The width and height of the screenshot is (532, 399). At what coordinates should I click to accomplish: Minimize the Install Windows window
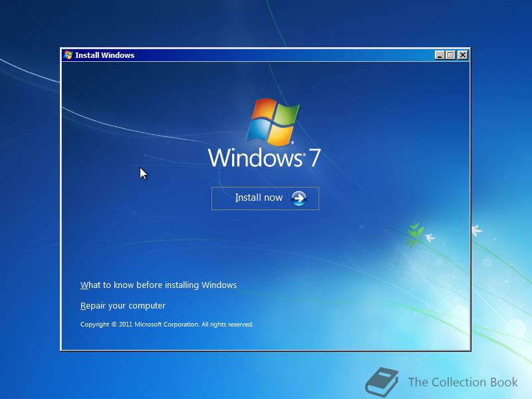pos(440,55)
